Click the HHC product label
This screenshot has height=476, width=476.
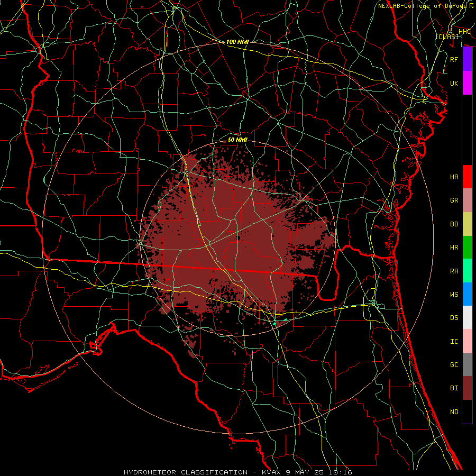(x=465, y=31)
